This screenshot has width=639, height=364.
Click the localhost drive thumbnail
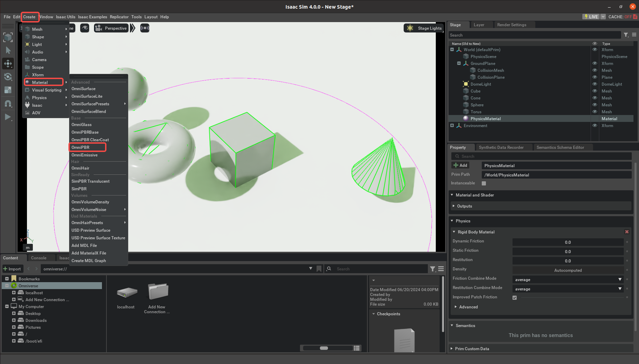pyautogui.click(x=127, y=293)
